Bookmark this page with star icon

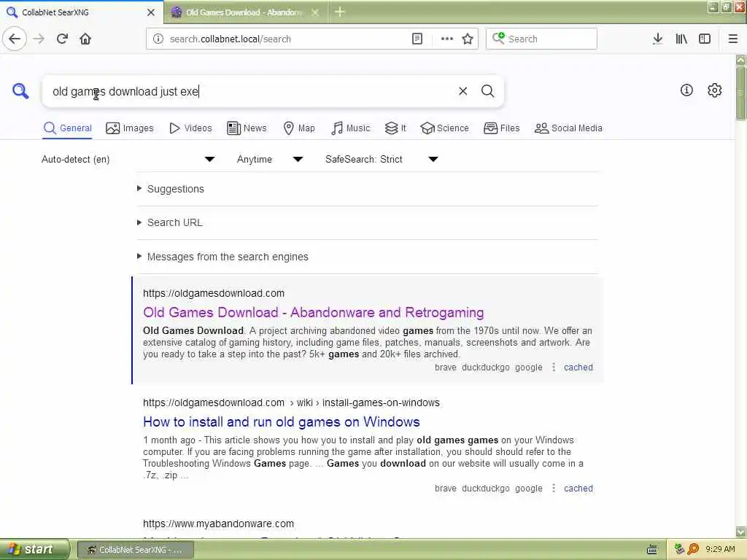coord(468,39)
